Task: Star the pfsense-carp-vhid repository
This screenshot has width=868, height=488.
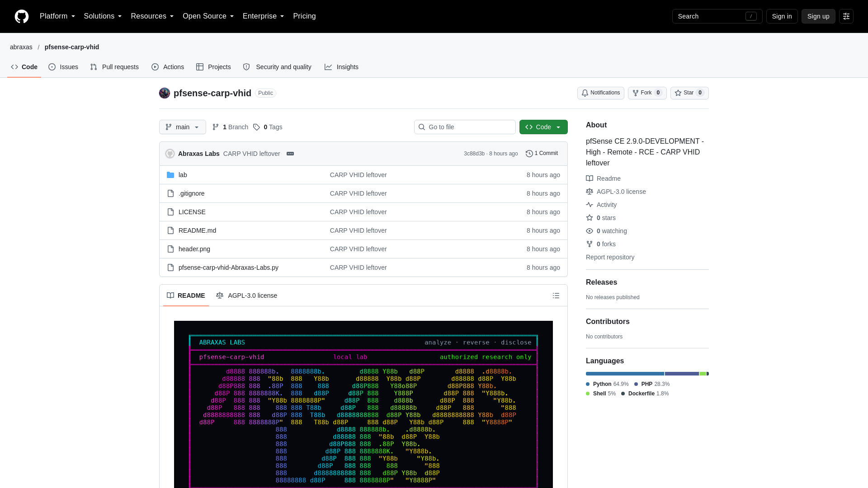Action: (x=689, y=93)
